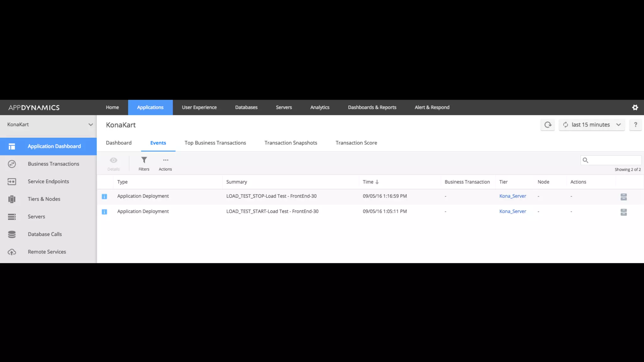Click info icon on LOAD_TEST_STOP row
Viewport: 644px width, 362px height.
[104, 196]
